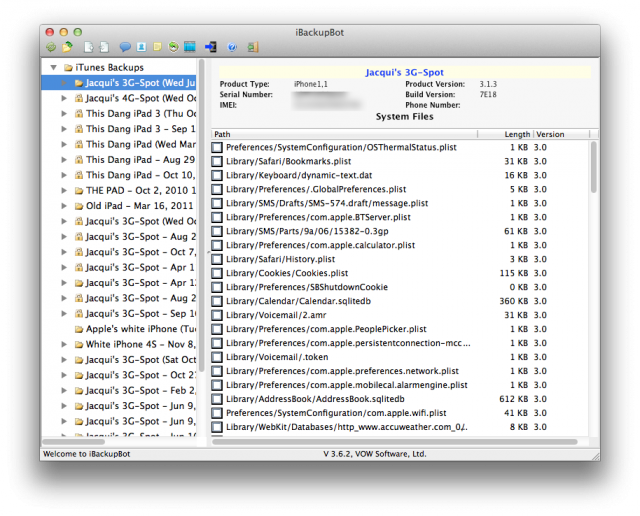Select the Library/SMS/Parts/9a/06/15382-0.3gp file row
The image size is (640, 516).
coord(400,231)
